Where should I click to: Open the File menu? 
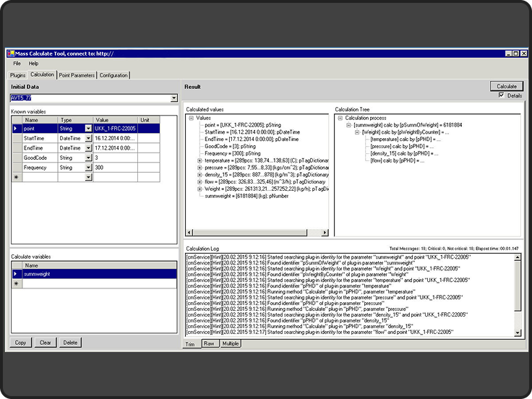click(x=17, y=64)
